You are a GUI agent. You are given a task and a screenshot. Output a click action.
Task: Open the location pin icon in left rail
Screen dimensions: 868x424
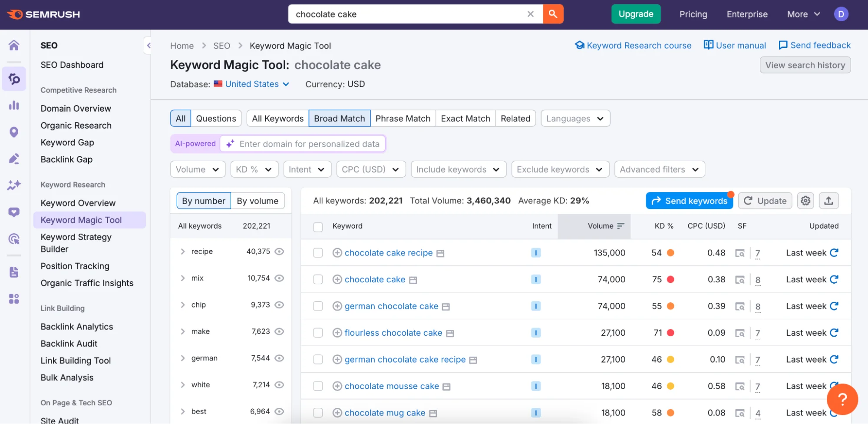click(x=14, y=132)
